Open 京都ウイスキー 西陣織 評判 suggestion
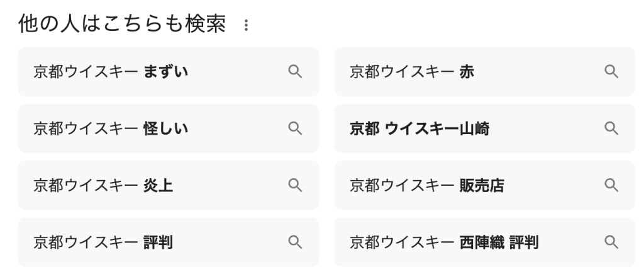Image resolution: width=644 pixels, height=274 pixels. [x=444, y=242]
